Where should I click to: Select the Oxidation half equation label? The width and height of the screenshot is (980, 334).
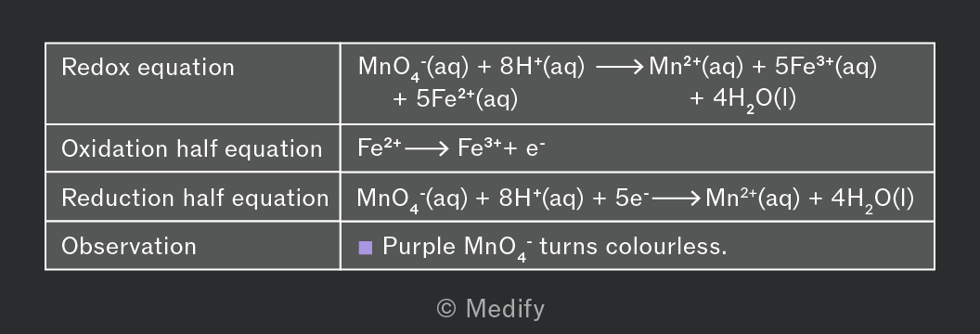(x=192, y=148)
